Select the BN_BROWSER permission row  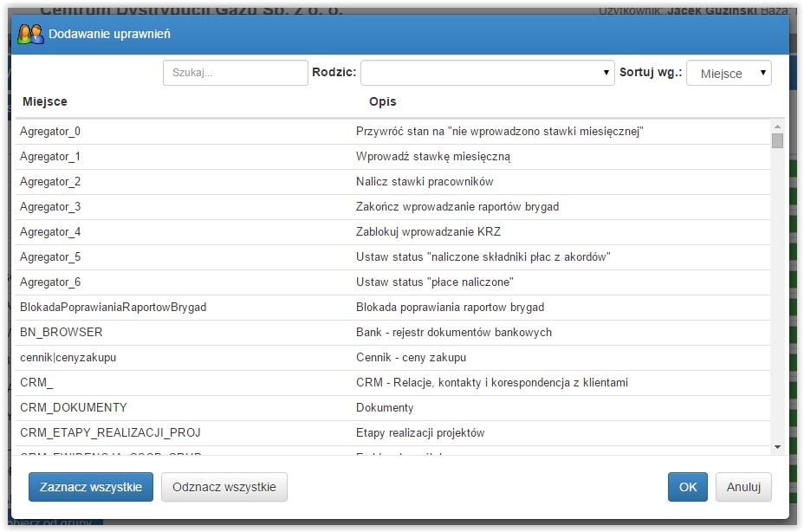coord(392,333)
